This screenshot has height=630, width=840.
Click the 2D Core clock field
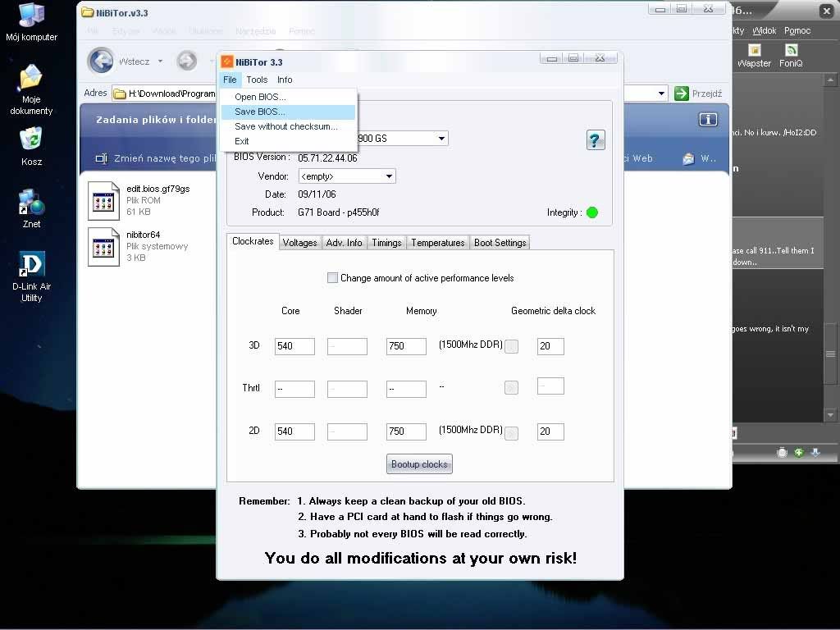[x=294, y=431]
